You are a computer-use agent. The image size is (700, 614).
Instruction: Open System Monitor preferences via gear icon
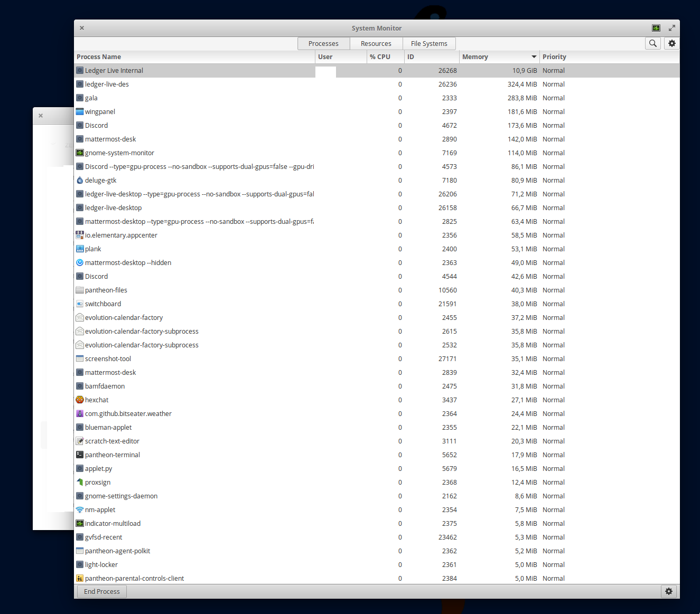(671, 43)
